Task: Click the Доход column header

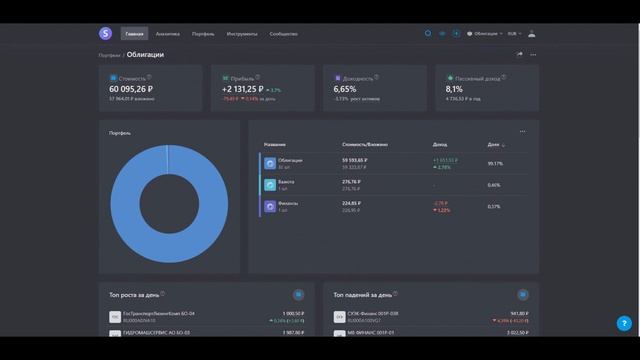Action: tap(440, 144)
